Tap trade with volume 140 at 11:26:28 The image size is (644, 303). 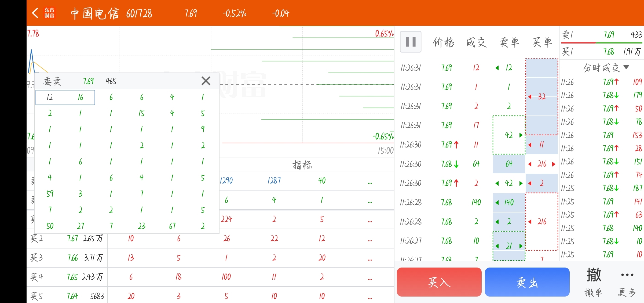pyautogui.click(x=476, y=202)
